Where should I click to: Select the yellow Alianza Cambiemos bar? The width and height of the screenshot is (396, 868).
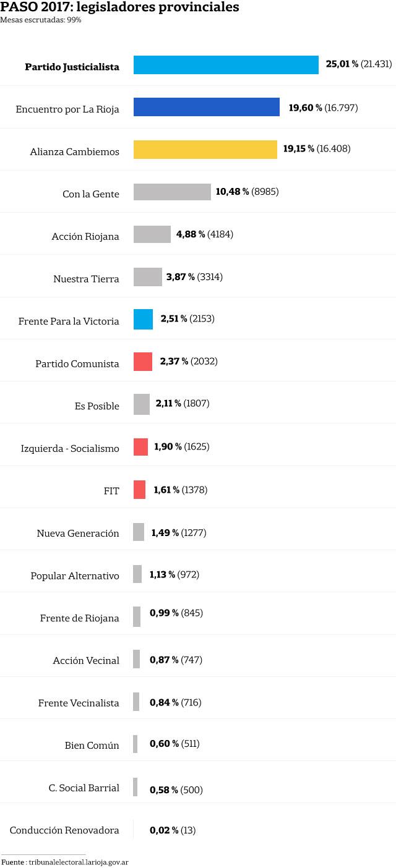[x=205, y=150]
